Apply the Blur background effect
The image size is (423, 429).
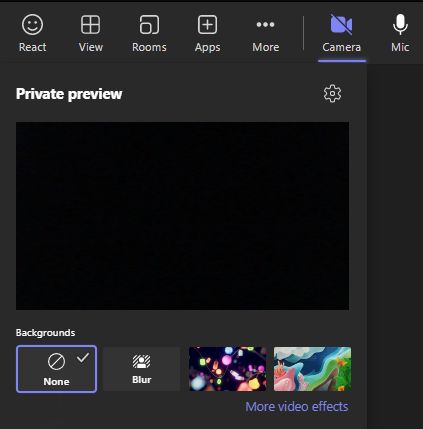(x=141, y=369)
